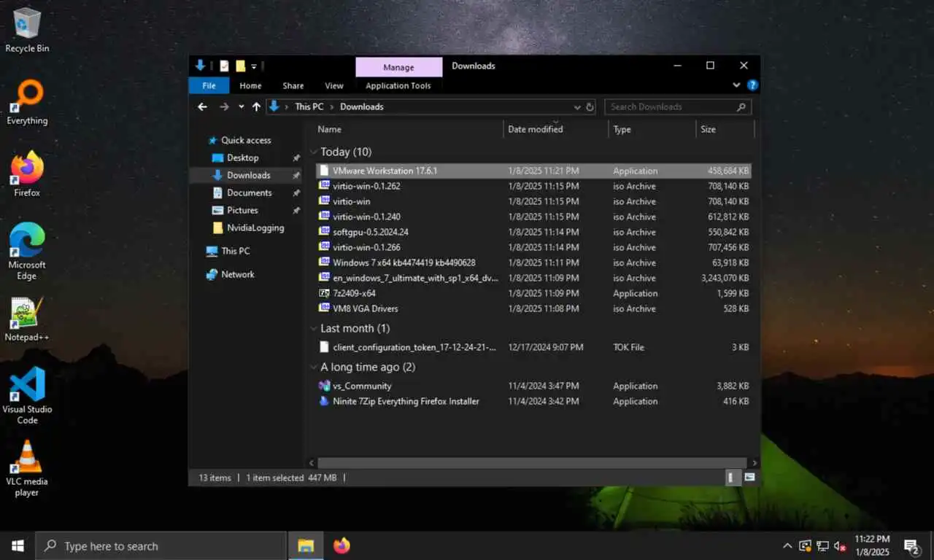Show hidden system tray icons chevron
The height and width of the screenshot is (560, 934).
[787, 545]
